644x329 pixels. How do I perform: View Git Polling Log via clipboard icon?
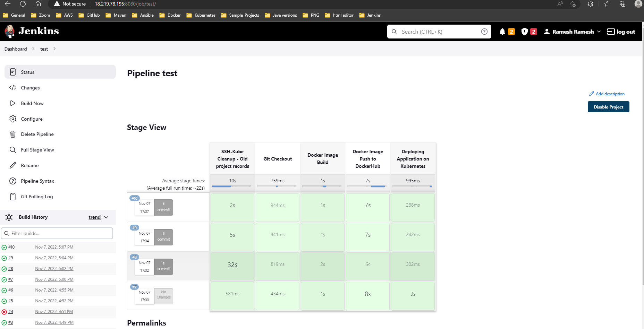[13, 197]
